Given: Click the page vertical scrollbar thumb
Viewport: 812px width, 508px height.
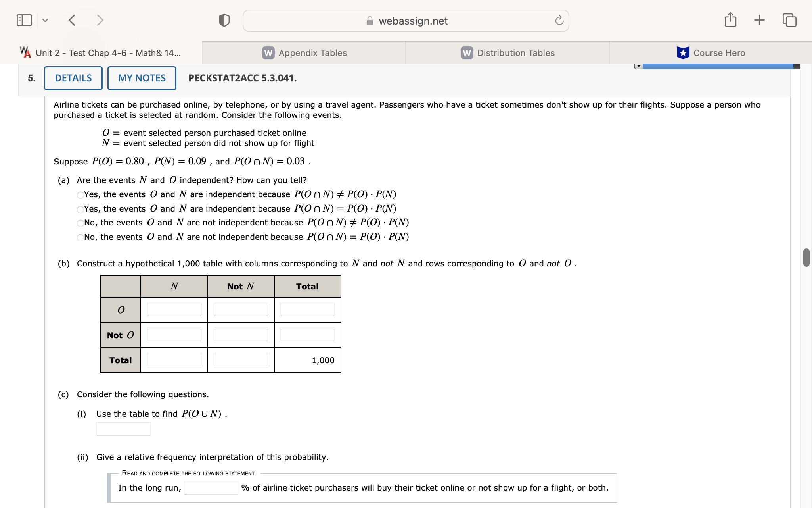Looking at the screenshot, I should pyautogui.click(x=806, y=258).
